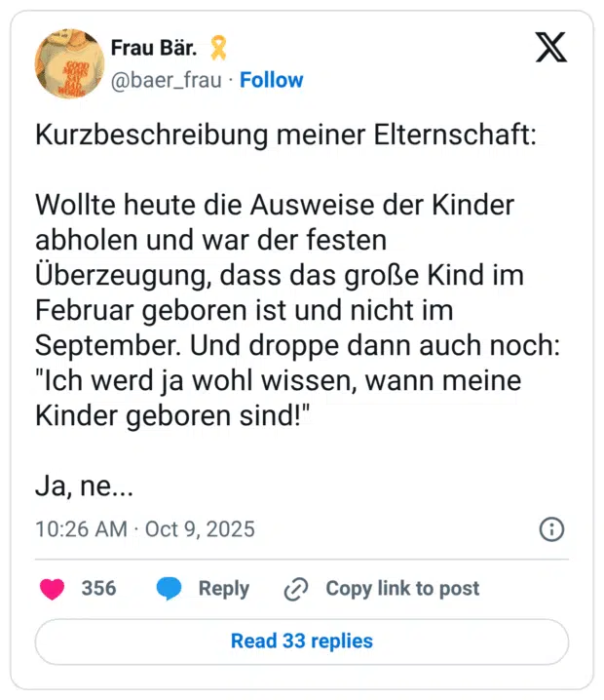
Task: Click the 356 likes count
Action: (x=98, y=588)
